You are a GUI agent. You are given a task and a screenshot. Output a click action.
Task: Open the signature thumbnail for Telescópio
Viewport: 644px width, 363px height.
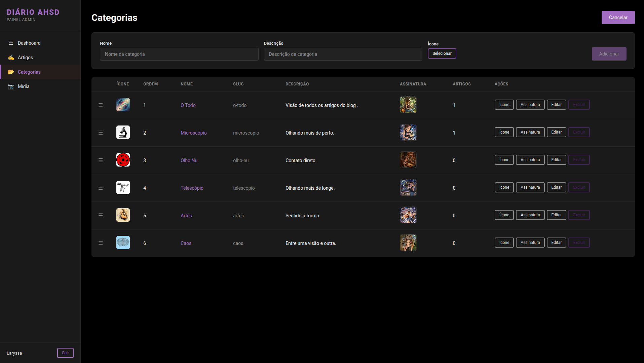pos(408,187)
